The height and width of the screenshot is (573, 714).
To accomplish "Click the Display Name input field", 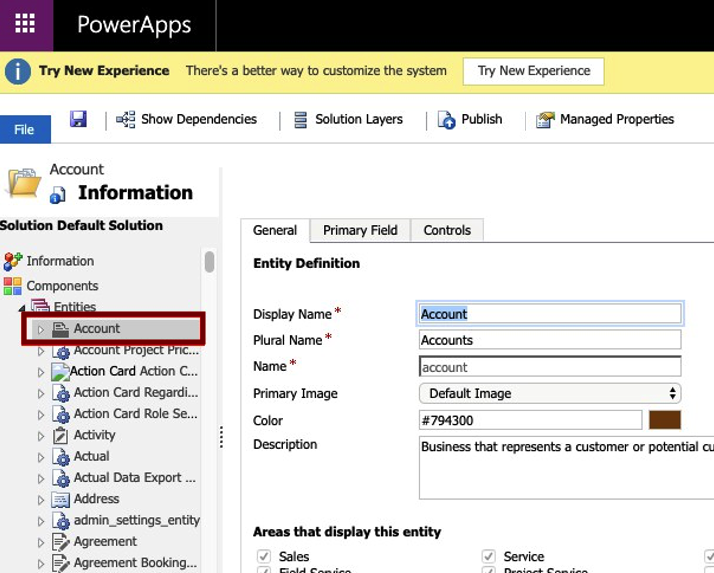I will click(550, 314).
